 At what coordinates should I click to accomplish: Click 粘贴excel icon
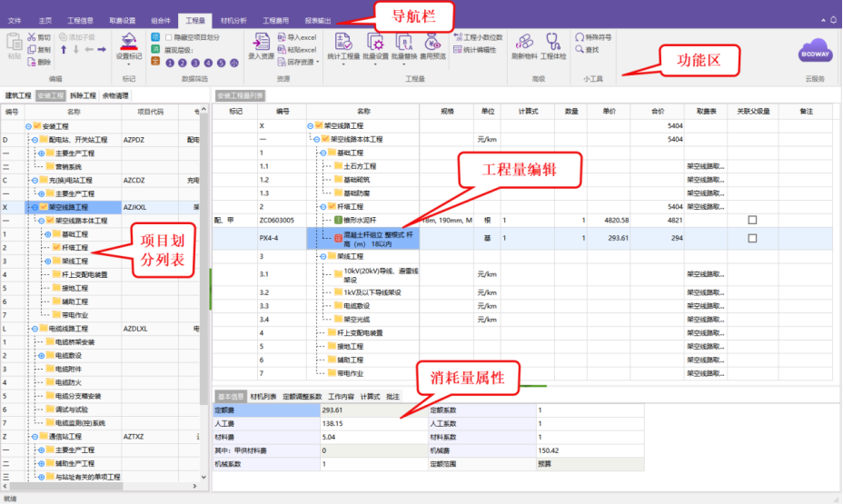point(282,49)
